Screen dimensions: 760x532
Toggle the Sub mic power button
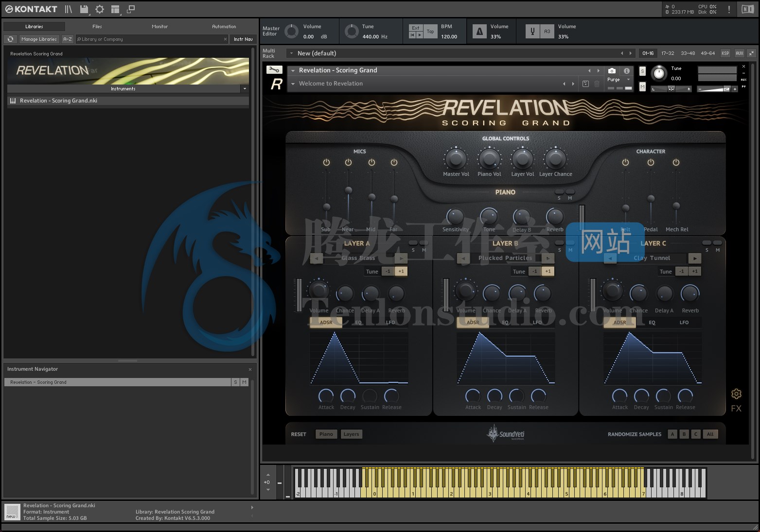click(x=326, y=162)
